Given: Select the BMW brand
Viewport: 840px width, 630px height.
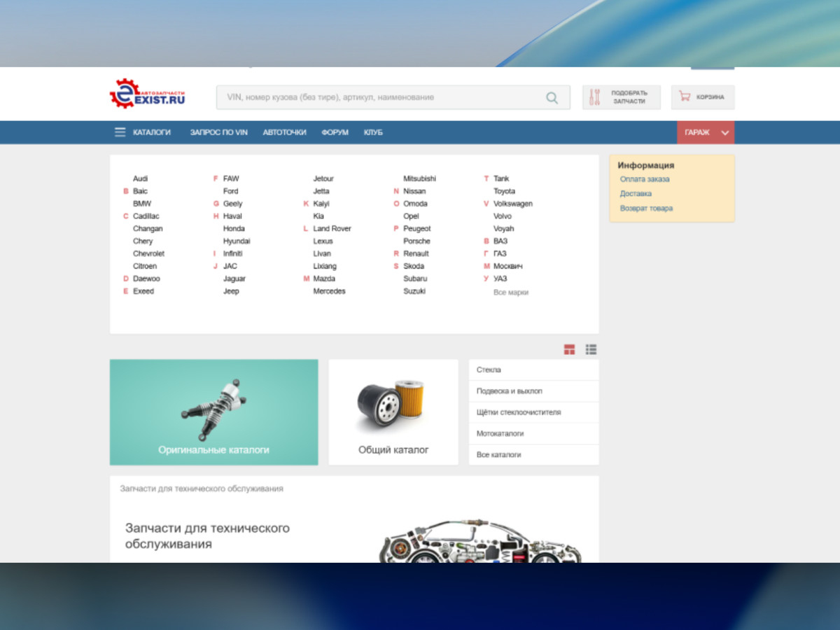Looking at the screenshot, I should pyautogui.click(x=142, y=204).
